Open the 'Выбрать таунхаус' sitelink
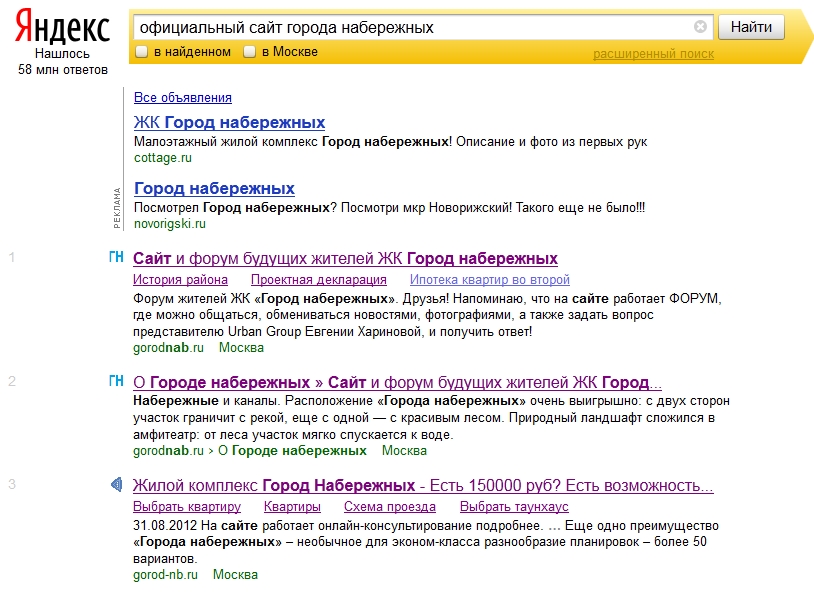 click(x=514, y=506)
